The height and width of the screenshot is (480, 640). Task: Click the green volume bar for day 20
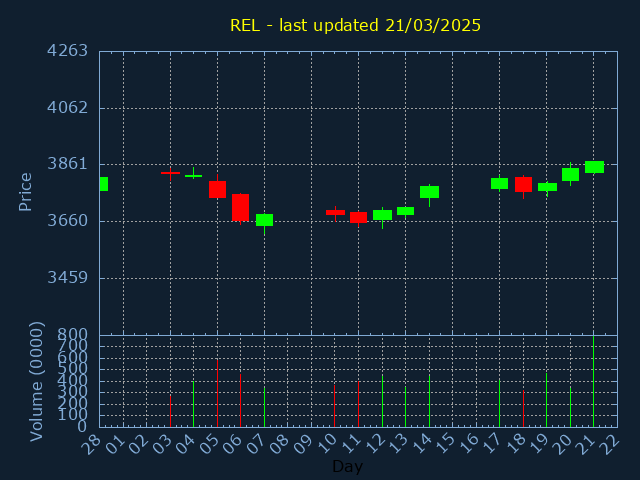[570, 407]
